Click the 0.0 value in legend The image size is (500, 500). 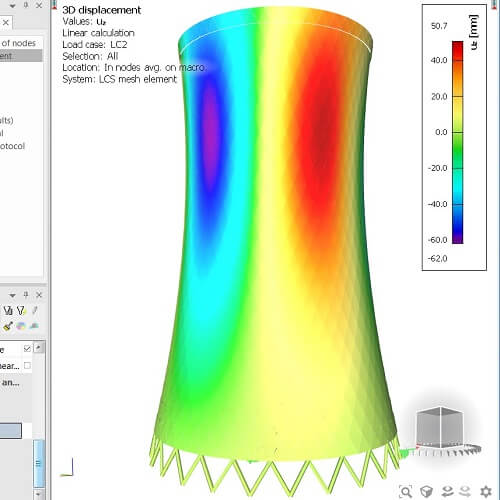pyautogui.click(x=441, y=132)
